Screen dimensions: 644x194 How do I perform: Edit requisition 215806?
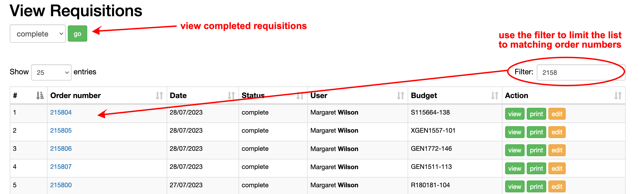pos(557,150)
